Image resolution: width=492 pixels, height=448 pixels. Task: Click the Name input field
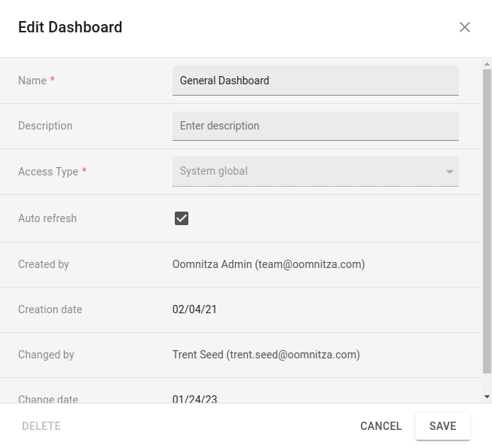coord(316,81)
